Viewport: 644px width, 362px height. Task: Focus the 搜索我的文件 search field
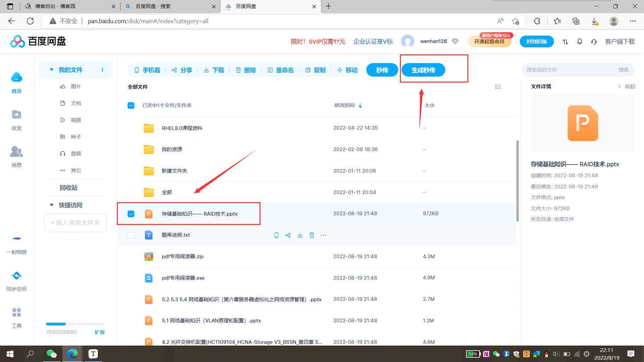[569, 70]
